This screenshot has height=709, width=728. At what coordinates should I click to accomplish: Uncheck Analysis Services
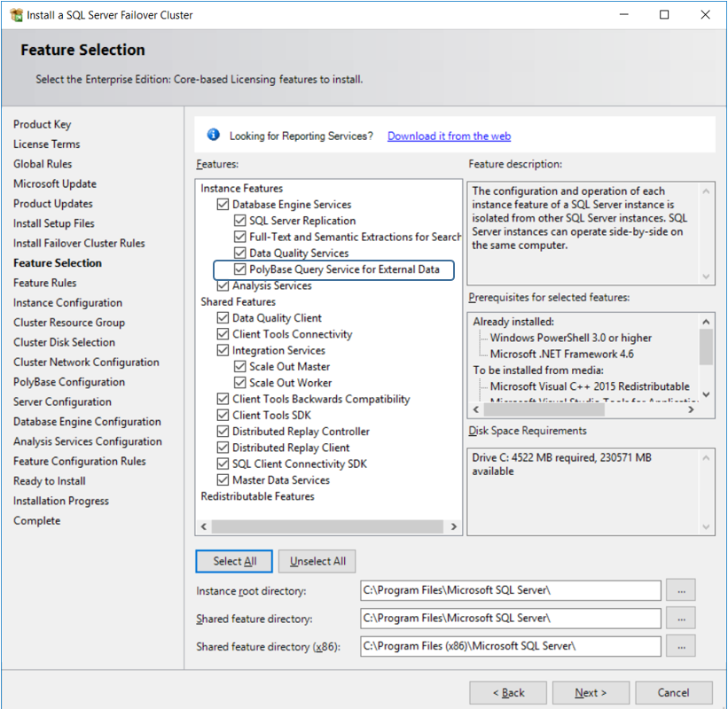(223, 285)
